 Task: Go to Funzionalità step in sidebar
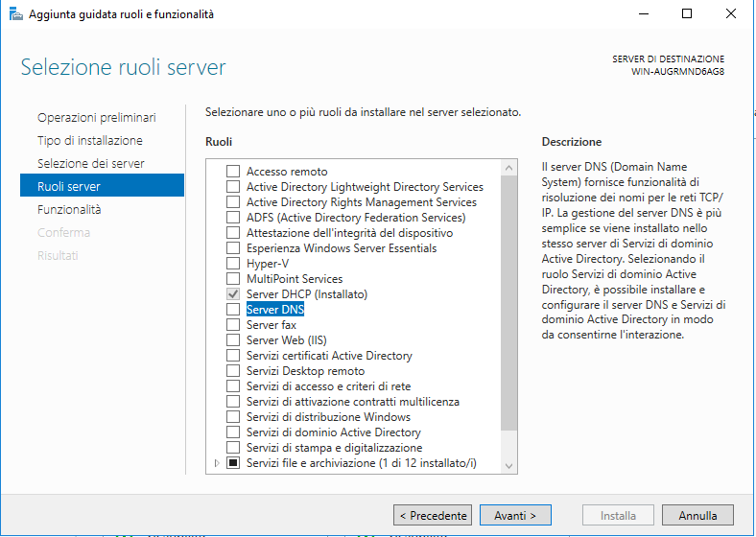pyautogui.click(x=69, y=210)
